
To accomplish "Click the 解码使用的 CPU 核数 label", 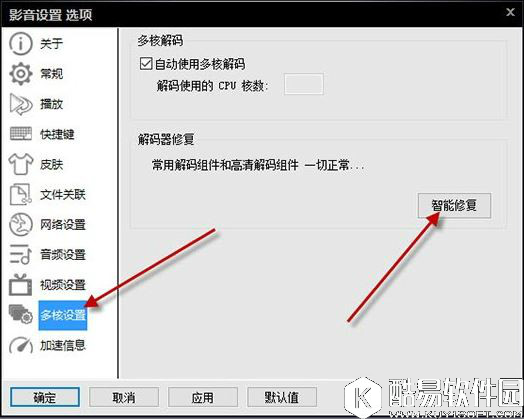I will point(213,86).
